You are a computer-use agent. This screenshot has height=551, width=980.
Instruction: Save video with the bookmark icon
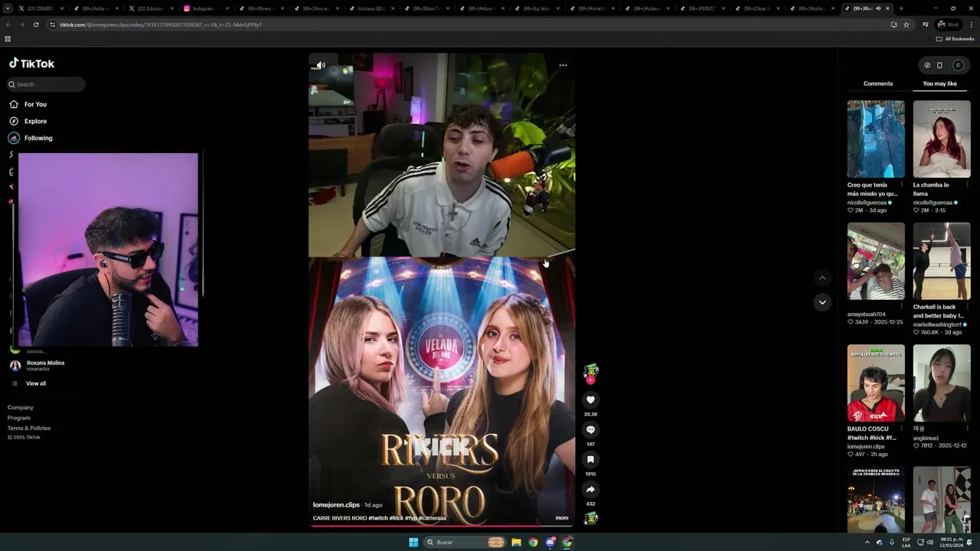tap(590, 459)
